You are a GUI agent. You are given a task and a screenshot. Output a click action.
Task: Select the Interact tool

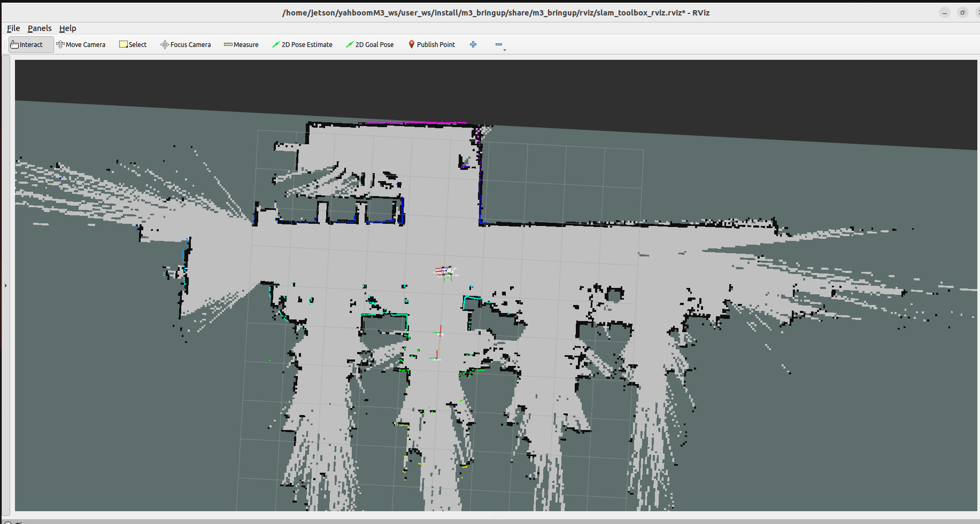27,44
